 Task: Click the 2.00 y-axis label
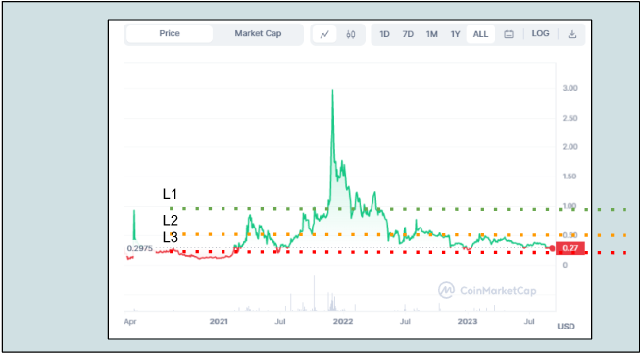tap(570, 147)
